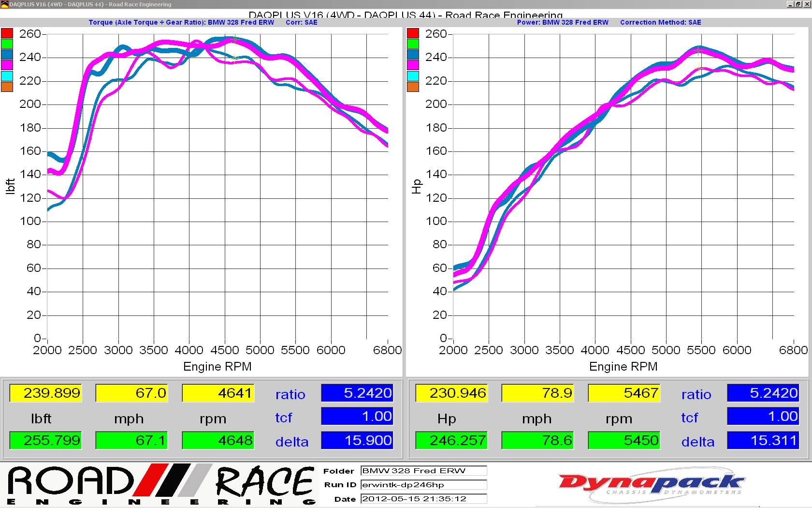Click the orange run swatch beside power graph
This screenshot has width=812, height=508.
(413, 87)
